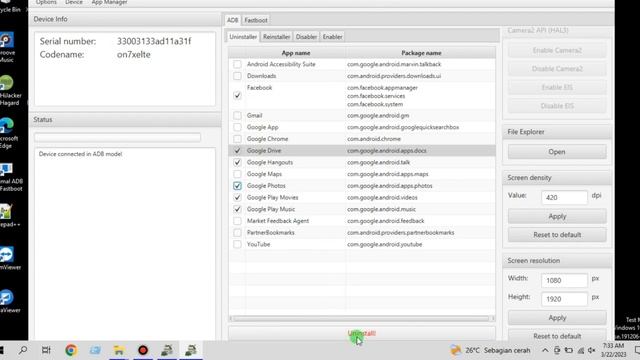
Task: Check the Market Feedback Agent checkbox
Action: (237, 221)
